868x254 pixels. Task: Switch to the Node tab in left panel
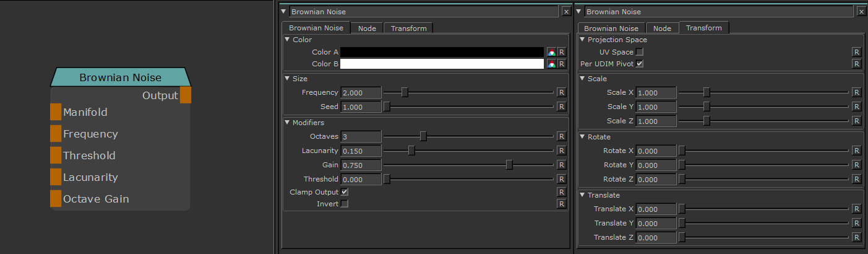coord(367,28)
